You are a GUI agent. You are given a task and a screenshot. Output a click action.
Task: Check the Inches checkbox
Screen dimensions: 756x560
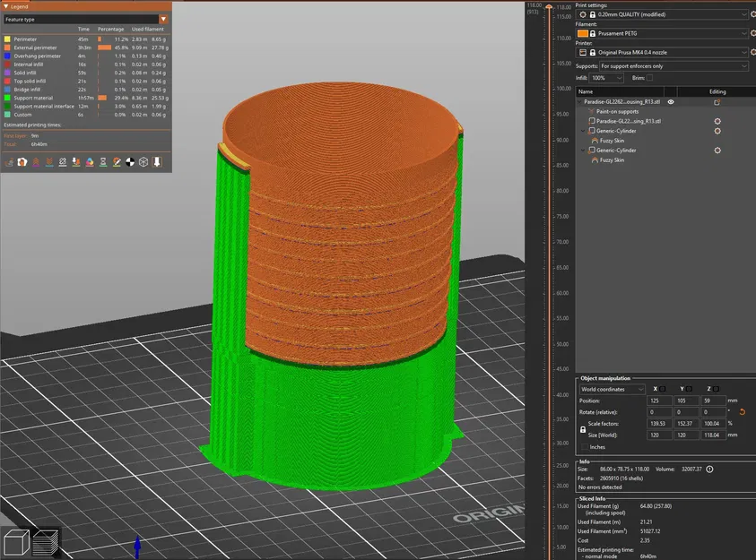pos(585,446)
